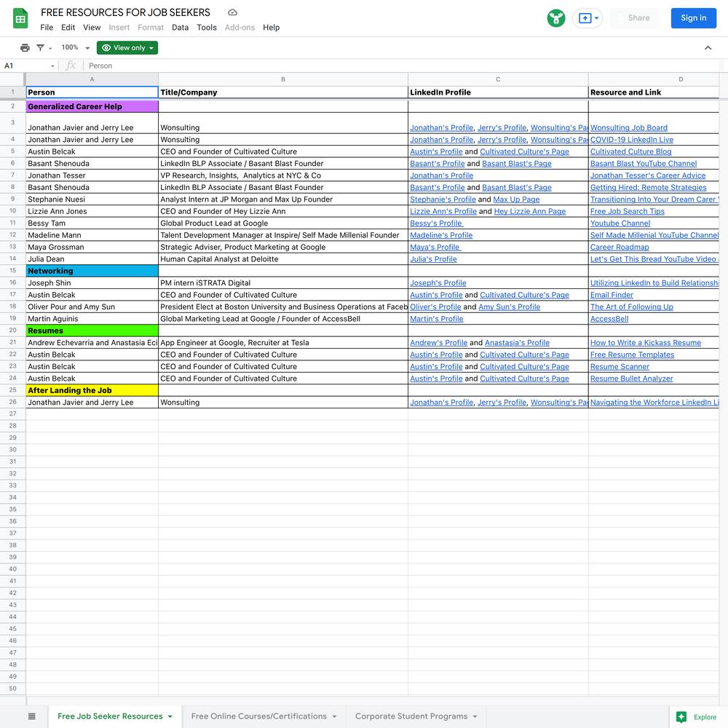Open the Free Online Courses/Certifications tab arrow
Screen dimensions: 728x728
(334, 716)
